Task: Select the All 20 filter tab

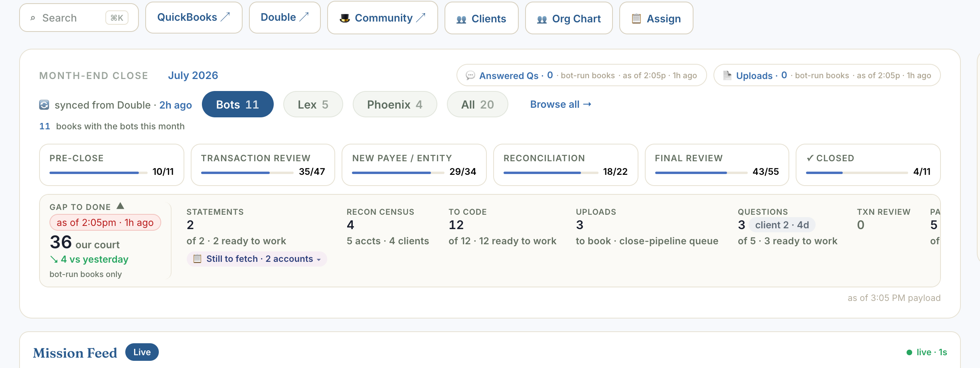Action: point(478,104)
